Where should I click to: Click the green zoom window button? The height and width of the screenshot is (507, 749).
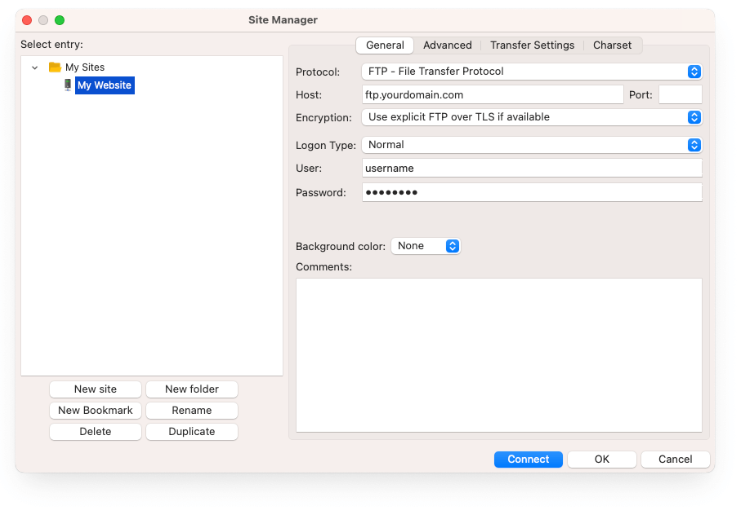click(x=60, y=20)
